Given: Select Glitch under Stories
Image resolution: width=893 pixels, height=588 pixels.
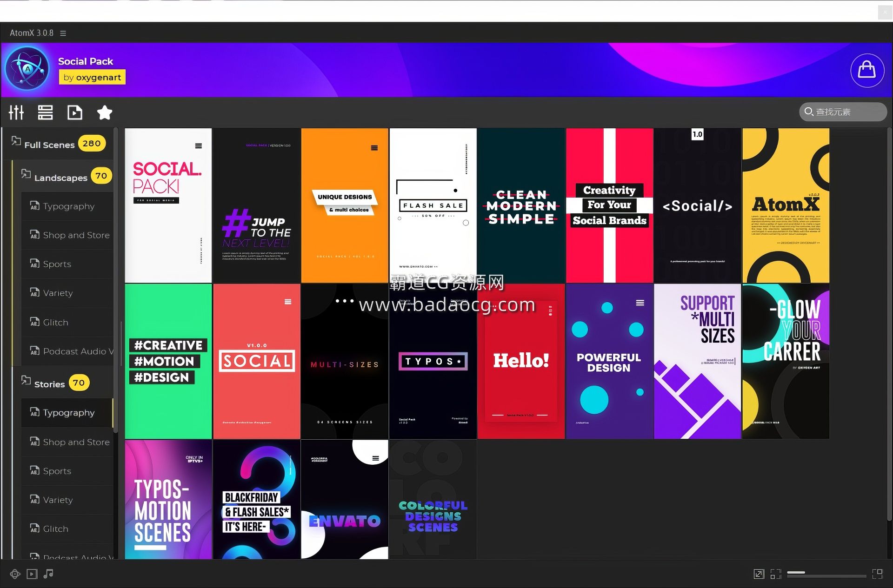Looking at the screenshot, I should [67, 529].
